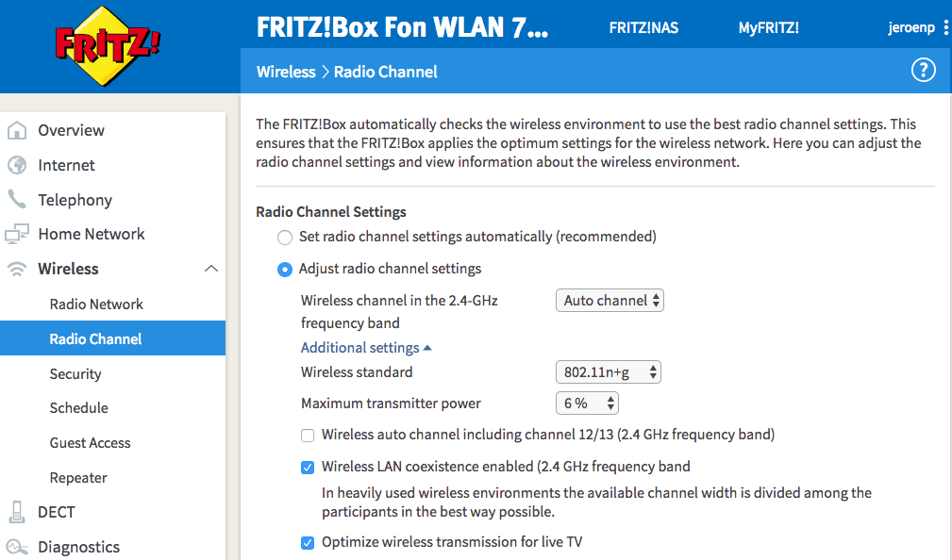Open the Security menu item

[75, 374]
